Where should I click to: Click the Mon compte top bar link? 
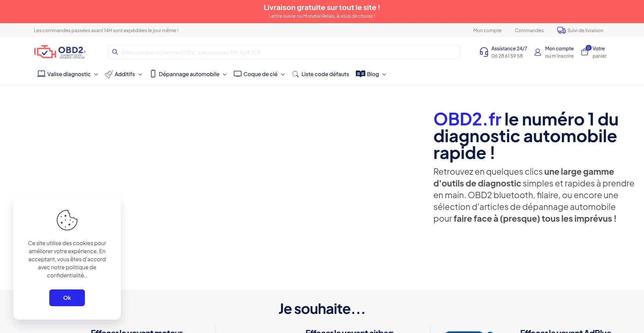[487, 30]
